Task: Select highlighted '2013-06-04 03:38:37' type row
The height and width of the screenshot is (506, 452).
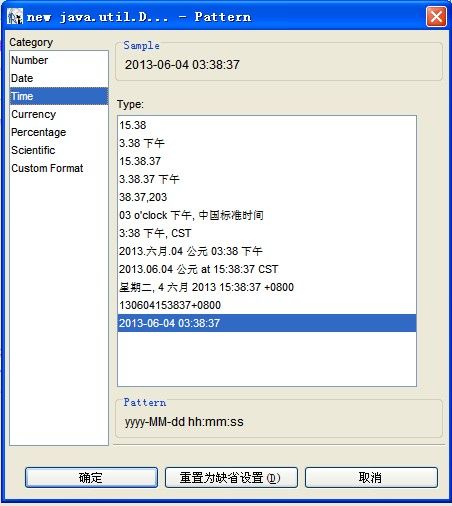Action: [x=267, y=323]
